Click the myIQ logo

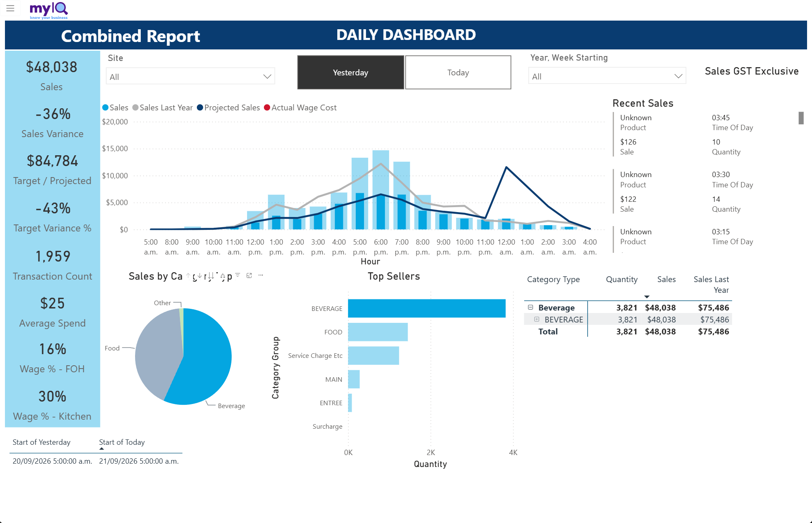pos(49,10)
